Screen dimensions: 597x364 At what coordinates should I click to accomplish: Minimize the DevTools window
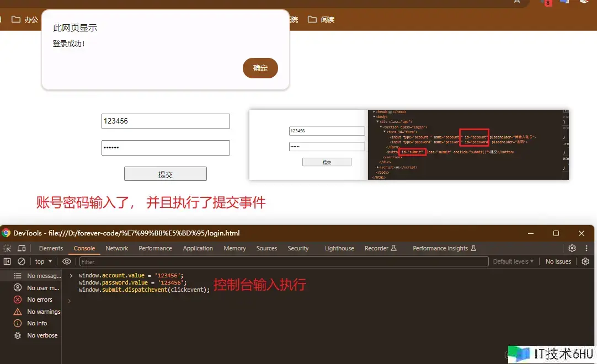tap(531, 233)
